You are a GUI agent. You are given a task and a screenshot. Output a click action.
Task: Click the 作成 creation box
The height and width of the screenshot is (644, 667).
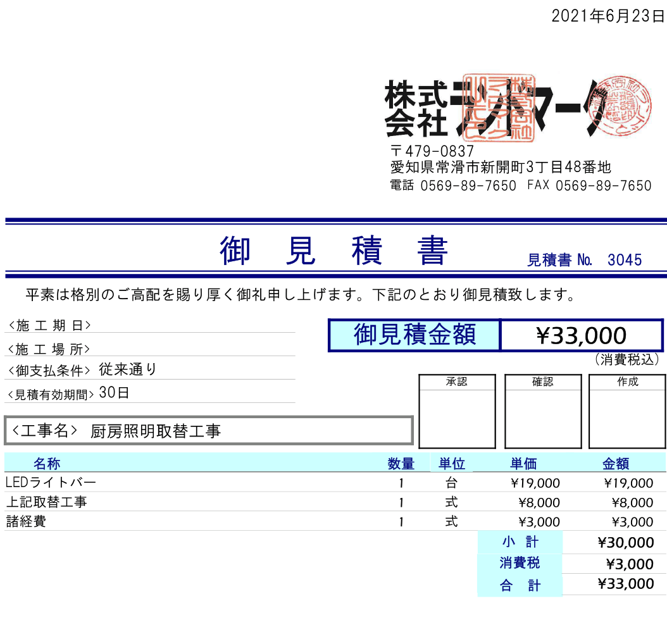pyautogui.click(x=626, y=411)
